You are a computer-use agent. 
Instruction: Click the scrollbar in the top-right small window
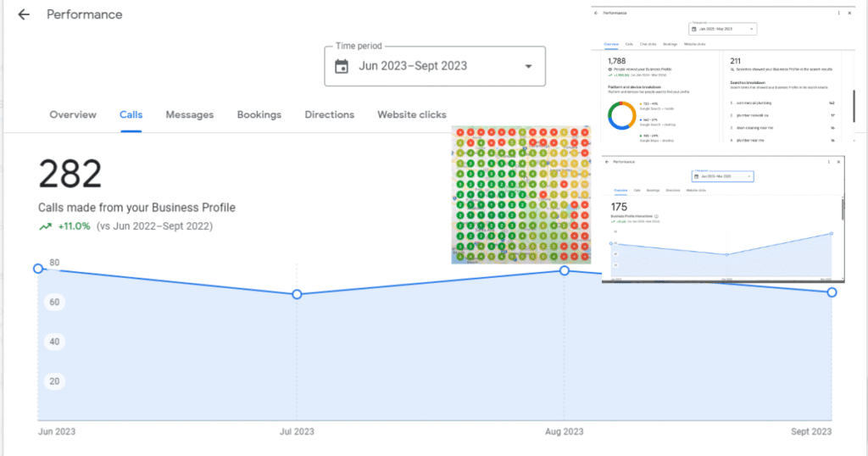tap(854, 106)
